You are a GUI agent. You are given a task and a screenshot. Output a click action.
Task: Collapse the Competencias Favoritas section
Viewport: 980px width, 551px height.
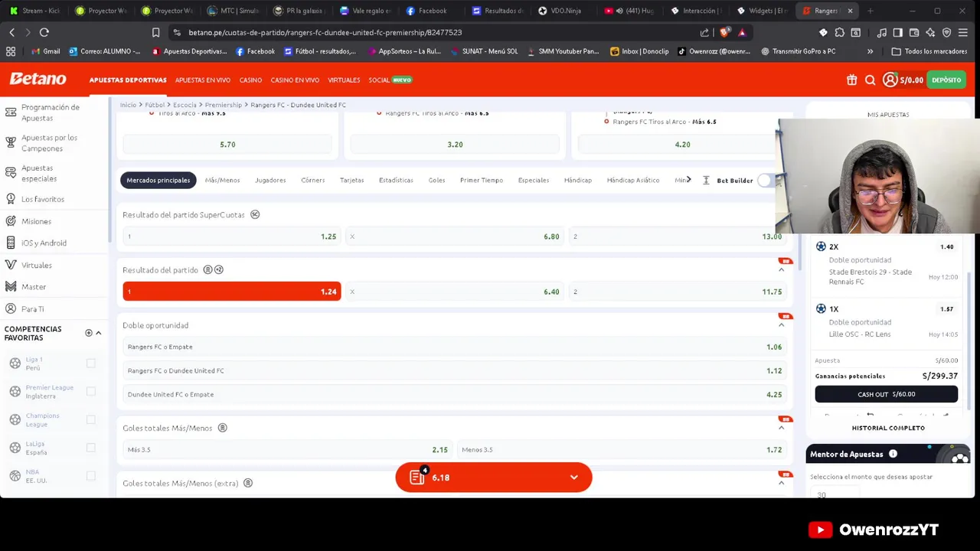(98, 333)
